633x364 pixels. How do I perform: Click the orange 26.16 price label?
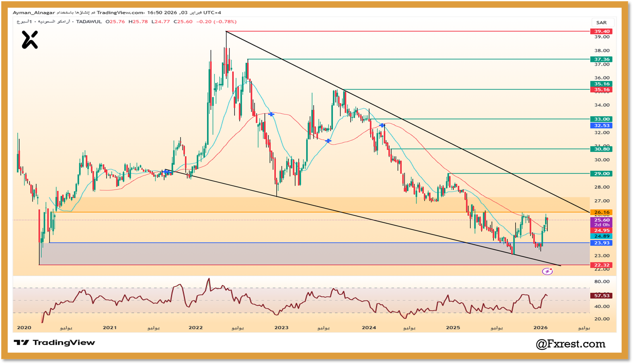point(601,212)
